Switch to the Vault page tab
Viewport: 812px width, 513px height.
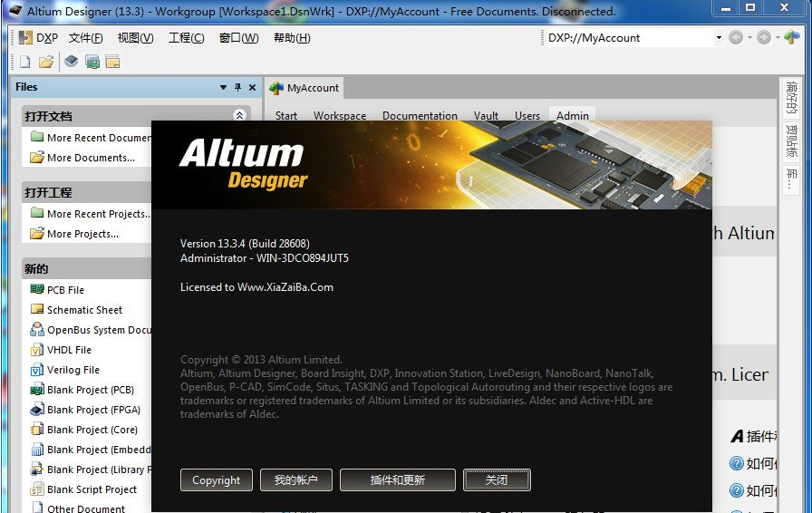tap(486, 115)
